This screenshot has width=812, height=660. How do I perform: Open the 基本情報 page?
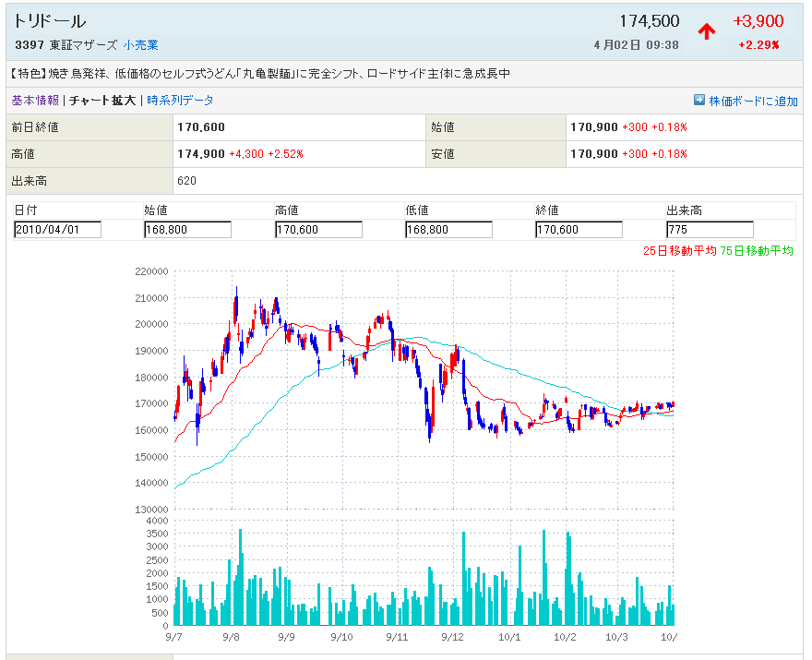(x=35, y=101)
